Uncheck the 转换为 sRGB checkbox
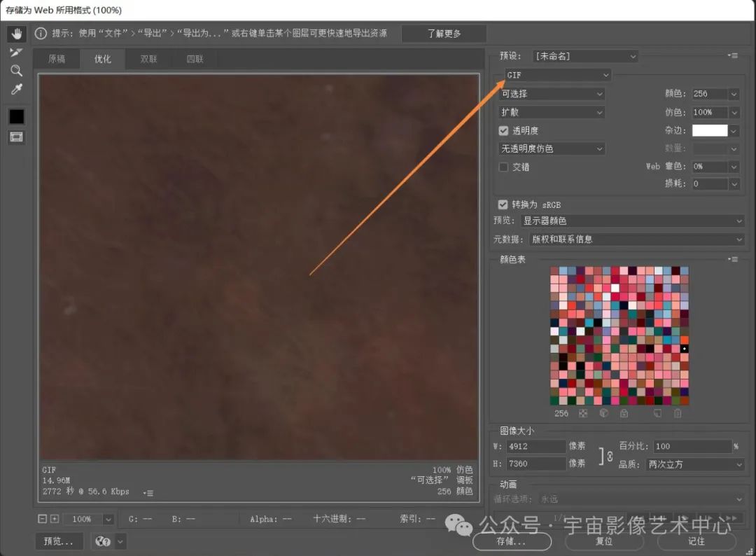756x556 pixels. [x=503, y=204]
